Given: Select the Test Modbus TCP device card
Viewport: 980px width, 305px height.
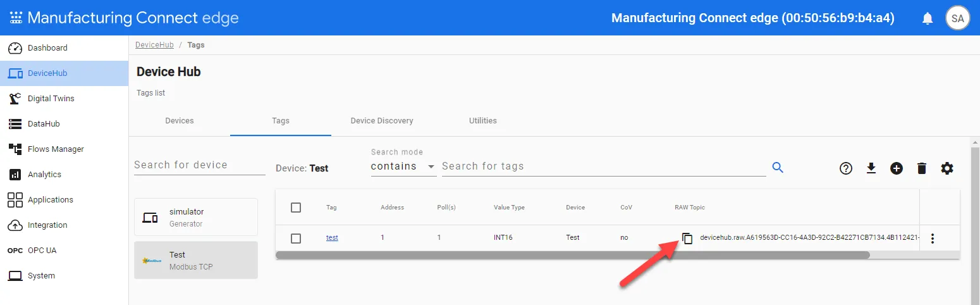Looking at the screenshot, I should [x=196, y=260].
